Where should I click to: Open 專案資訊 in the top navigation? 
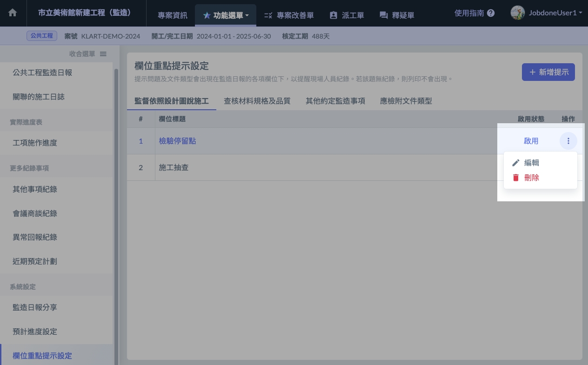(173, 15)
